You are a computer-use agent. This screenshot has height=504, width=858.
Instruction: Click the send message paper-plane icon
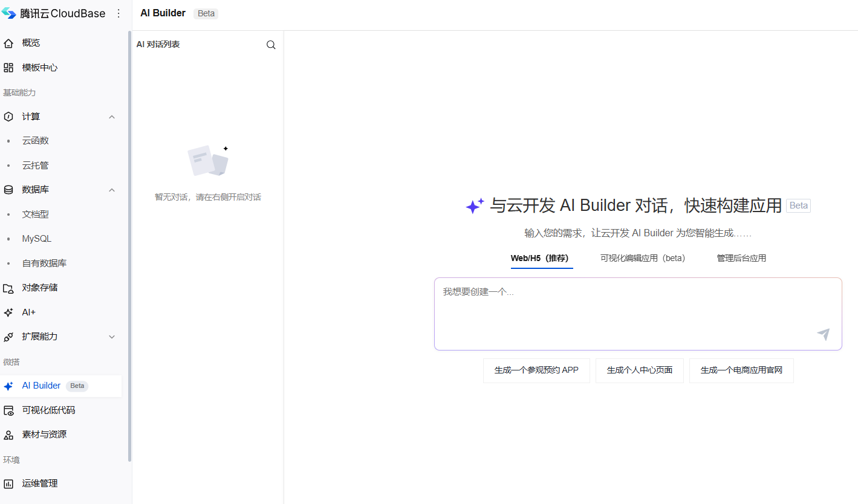(x=823, y=334)
